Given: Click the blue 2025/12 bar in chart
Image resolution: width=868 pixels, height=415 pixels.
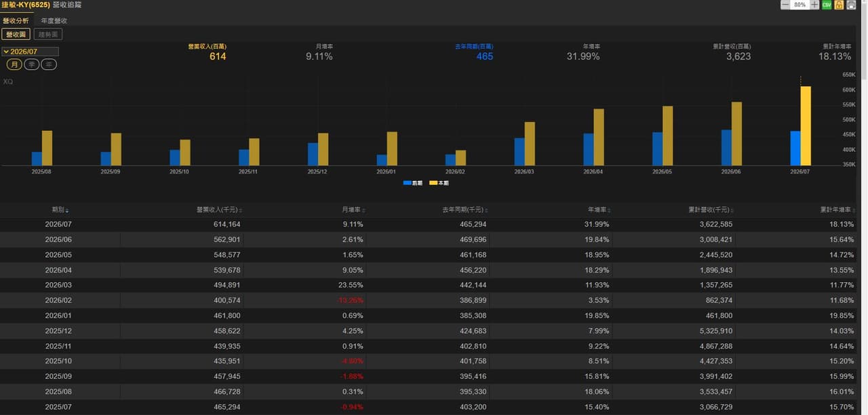Looking at the screenshot, I should [313, 154].
